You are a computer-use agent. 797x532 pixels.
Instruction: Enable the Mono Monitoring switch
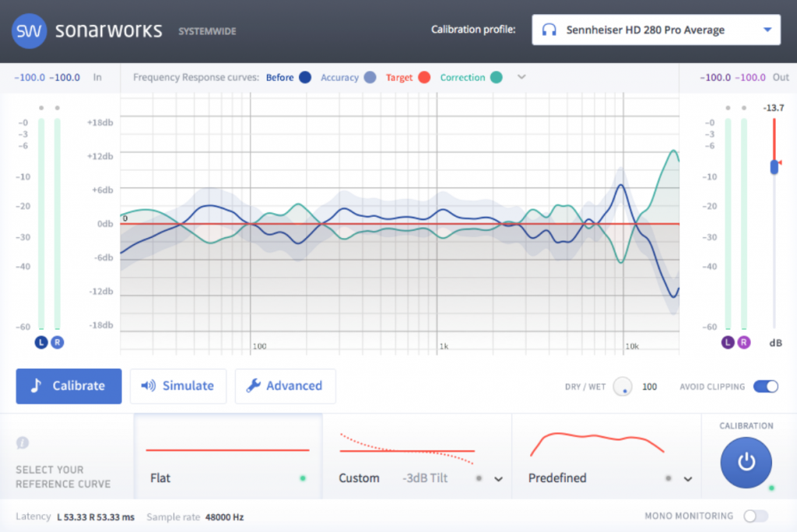pyautogui.click(x=755, y=516)
